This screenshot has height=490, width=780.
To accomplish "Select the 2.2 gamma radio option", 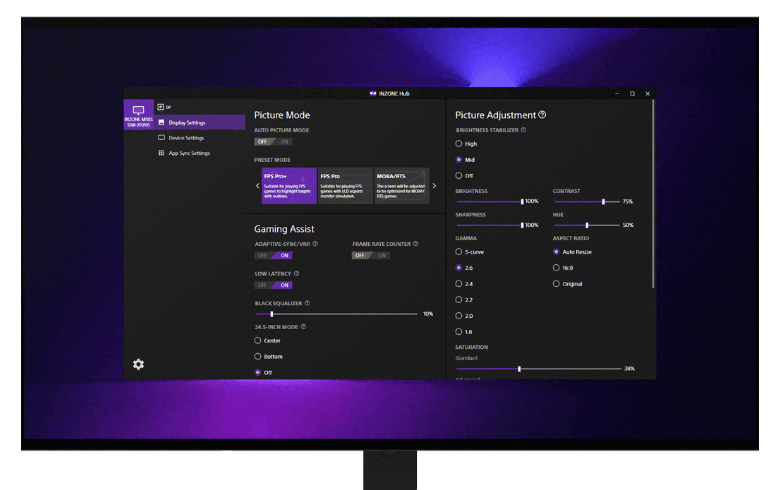I will [459, 299].
